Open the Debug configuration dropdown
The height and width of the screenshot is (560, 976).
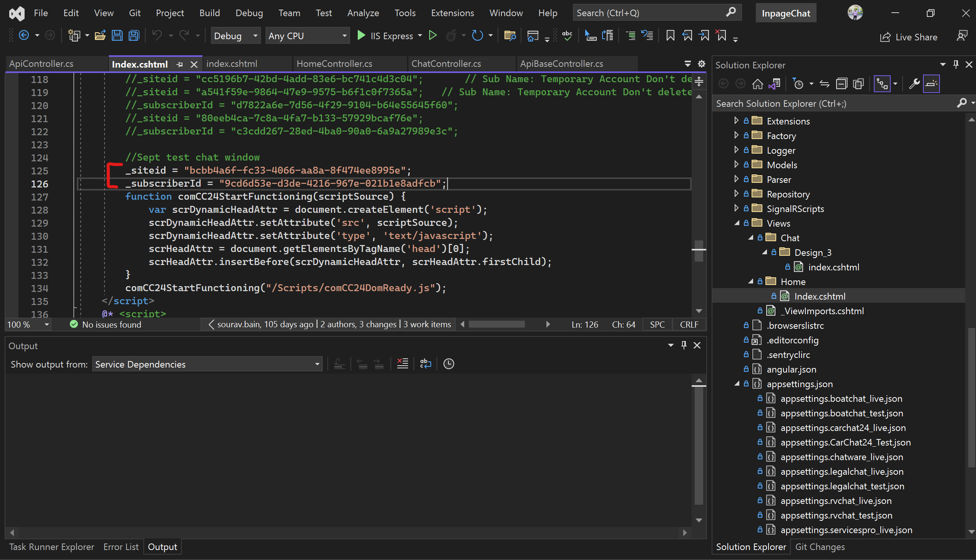[x=236, y=35]
